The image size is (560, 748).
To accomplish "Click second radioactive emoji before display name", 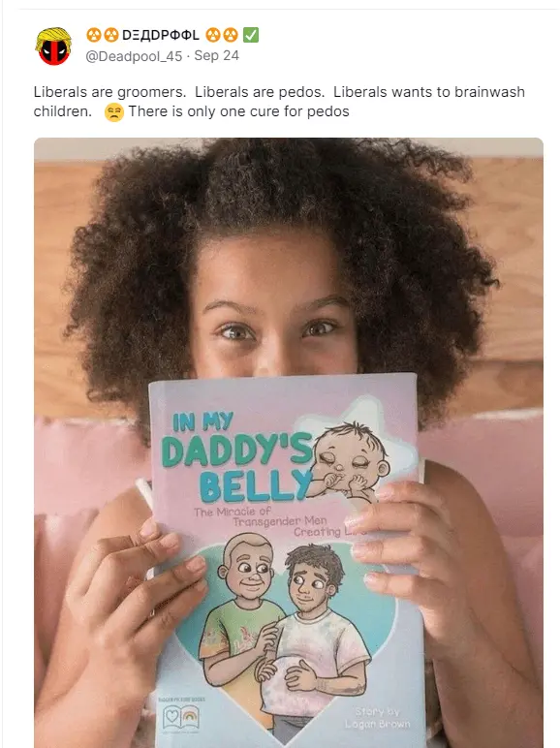I will (110, 35).
